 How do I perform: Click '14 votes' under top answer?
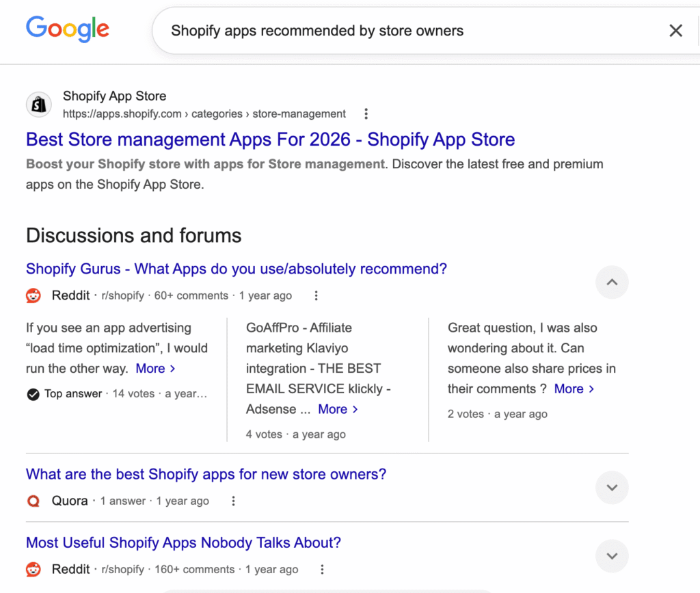tap(133, 394)
